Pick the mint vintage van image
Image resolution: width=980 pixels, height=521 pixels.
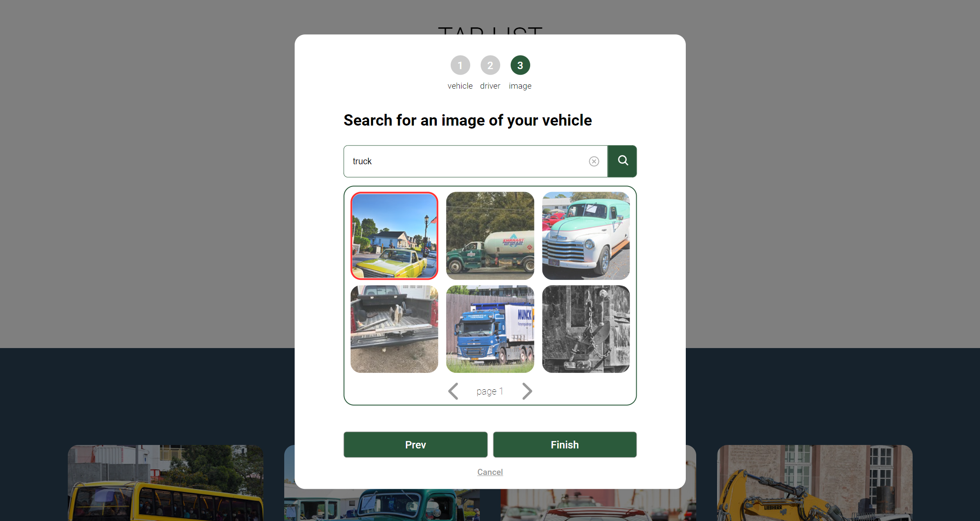pyautogui.click(x=585, y=236)
